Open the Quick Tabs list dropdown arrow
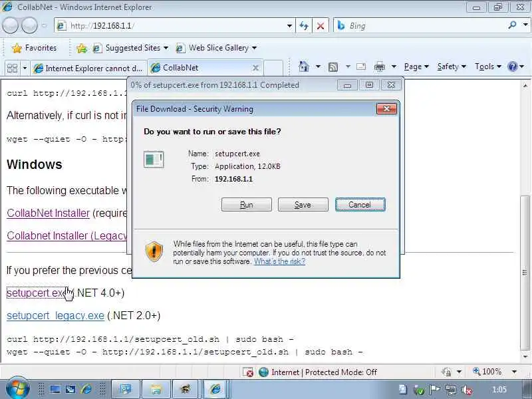The height and width of the screenshot is (399, 532). [x=25, y=68]
